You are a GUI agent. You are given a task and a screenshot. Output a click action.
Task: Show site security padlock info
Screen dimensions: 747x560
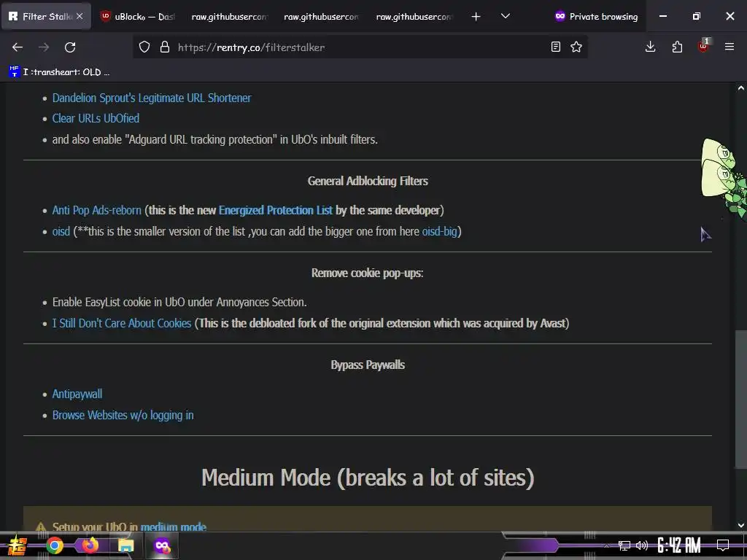tap(165, 47)
